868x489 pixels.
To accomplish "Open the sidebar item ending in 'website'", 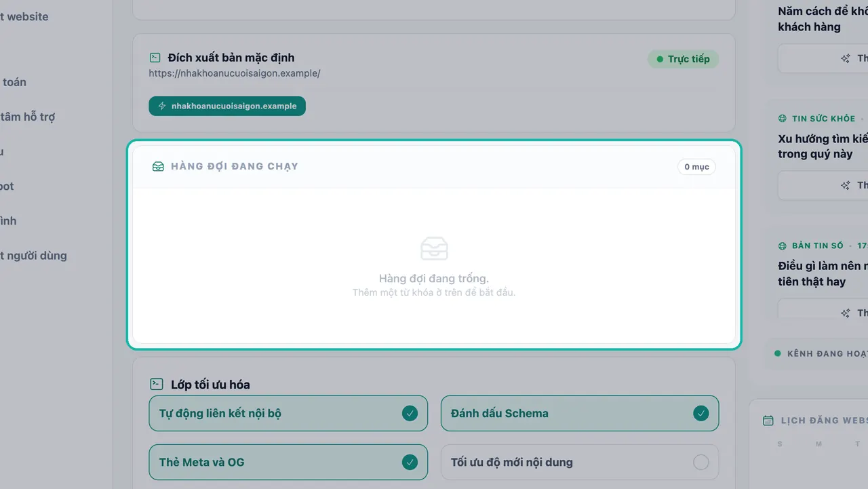I will [24, 16].
